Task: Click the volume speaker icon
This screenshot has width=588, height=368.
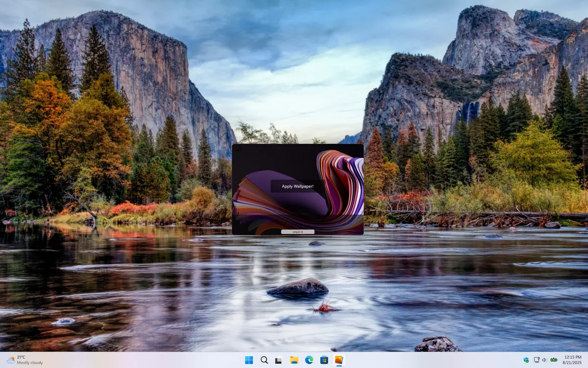Action: 545,360
